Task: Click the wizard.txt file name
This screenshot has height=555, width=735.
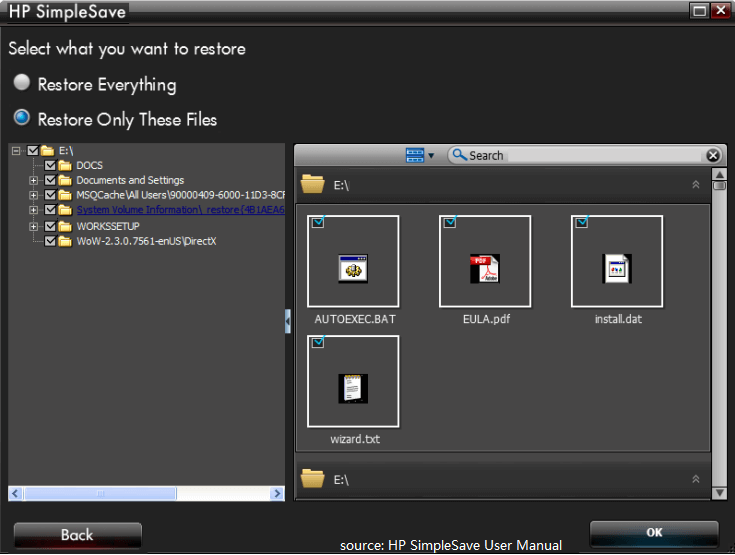Action: pyautogui.click(x=355, y=439)
